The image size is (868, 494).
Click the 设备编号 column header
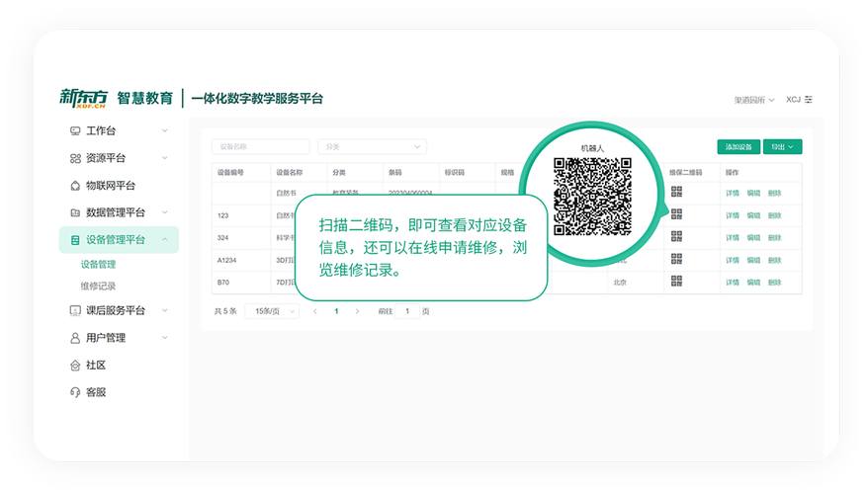click(230, 173)
